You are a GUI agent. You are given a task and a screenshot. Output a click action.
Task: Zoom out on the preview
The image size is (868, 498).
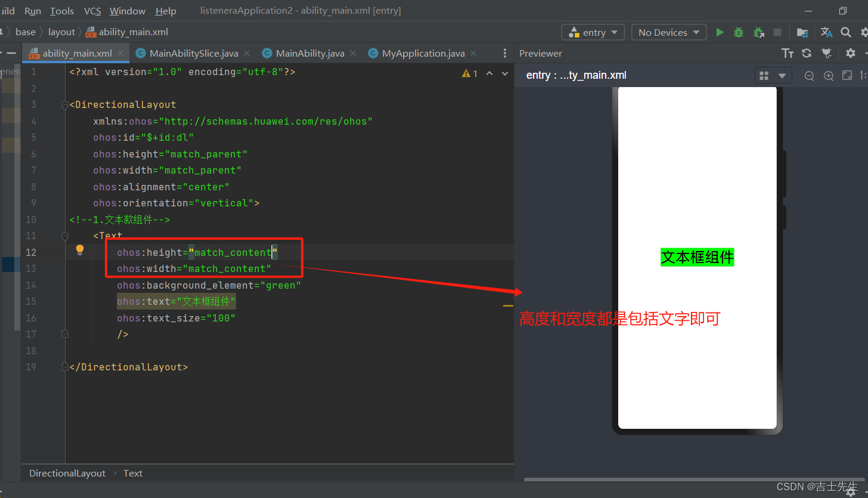click(x=809, y=76)
